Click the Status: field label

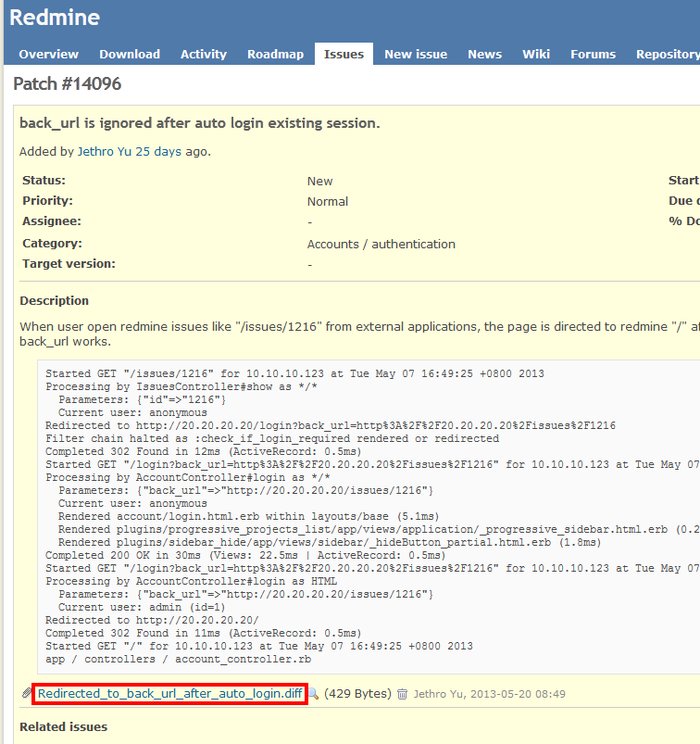[44, 181]
